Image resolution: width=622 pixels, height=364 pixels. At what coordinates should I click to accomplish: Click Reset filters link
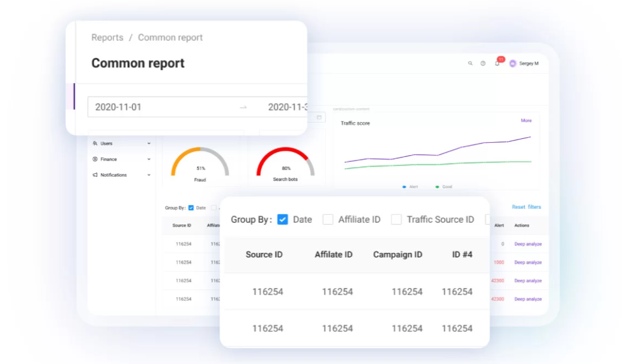[527, 207]
